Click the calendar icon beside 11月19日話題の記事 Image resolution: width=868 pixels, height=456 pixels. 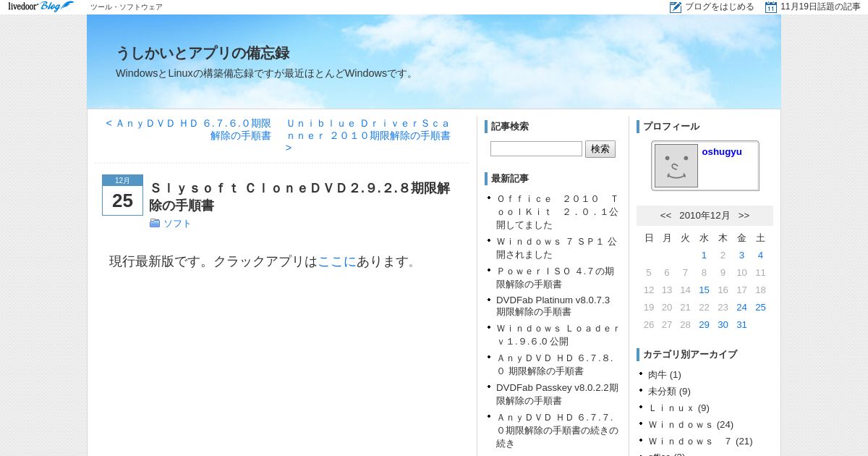coord(771,7)
